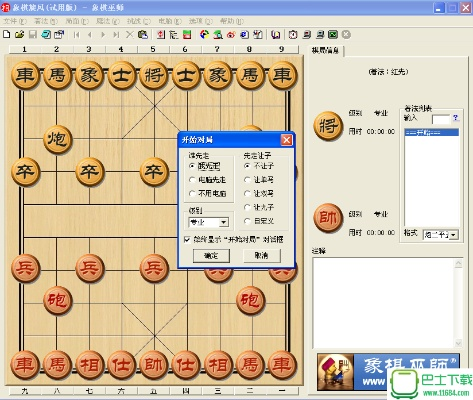Select red 砲 cannon on file 八
This screenshot has width=473, height=400.
pos(57,300)
